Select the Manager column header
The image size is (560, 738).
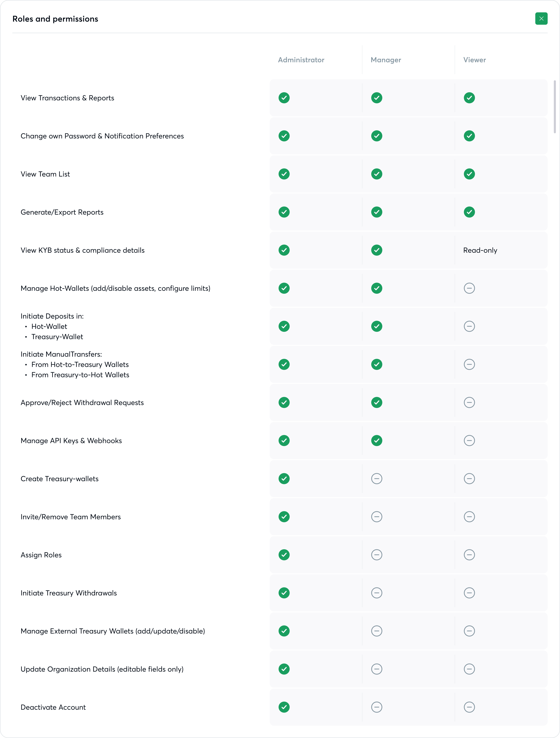[386, 60]
